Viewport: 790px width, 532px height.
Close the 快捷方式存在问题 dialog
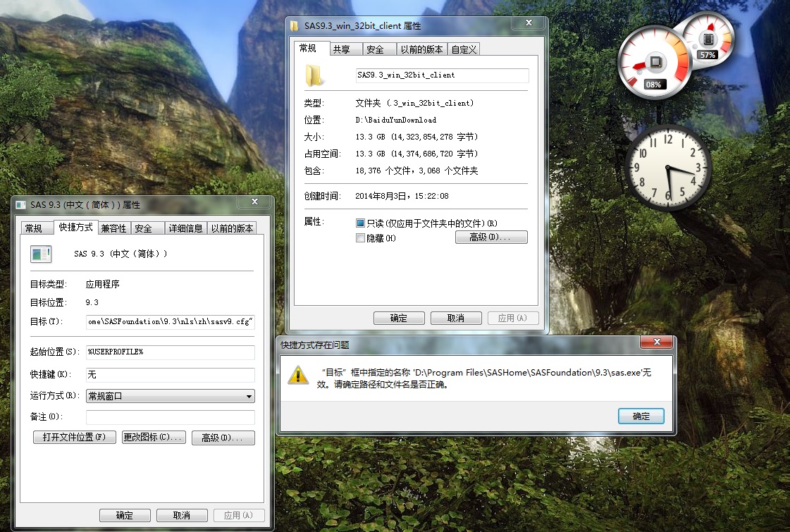click(x=657, y=342)
